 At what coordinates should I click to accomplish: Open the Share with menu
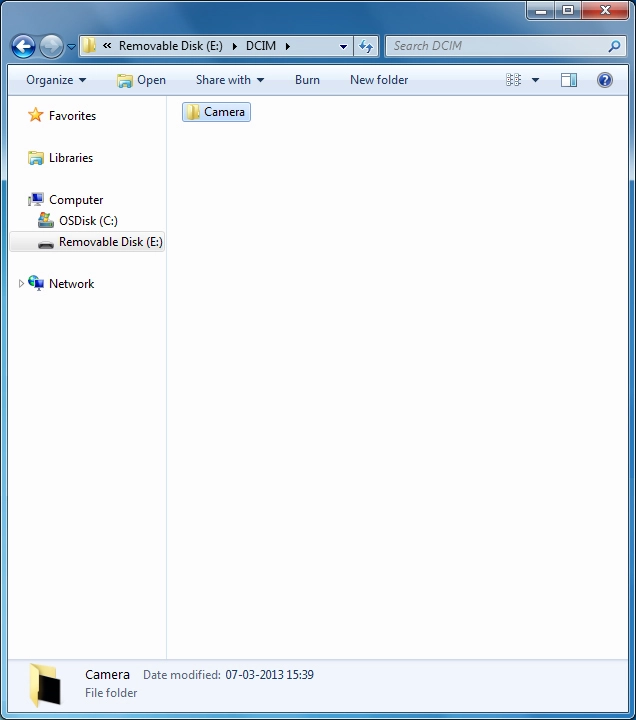[x=229, y=80]
